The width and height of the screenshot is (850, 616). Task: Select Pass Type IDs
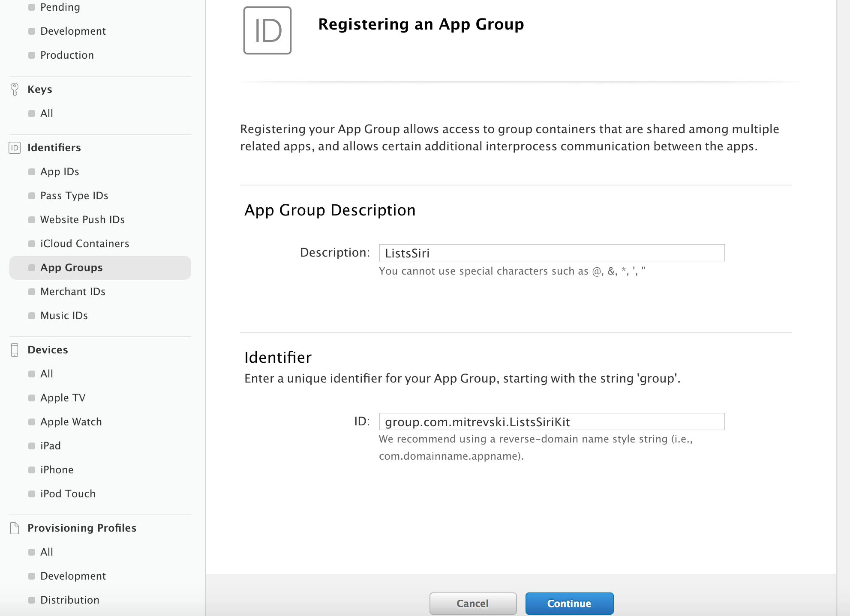pyautogui.click(x=74, y=196)
